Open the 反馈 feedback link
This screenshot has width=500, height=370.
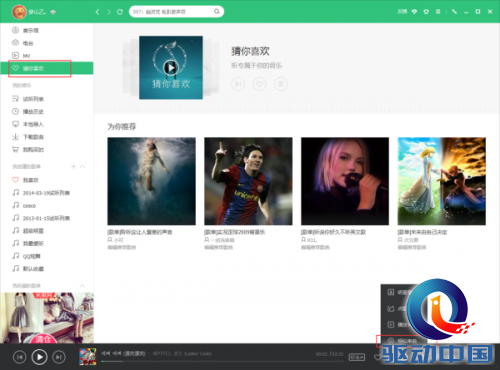402,12
